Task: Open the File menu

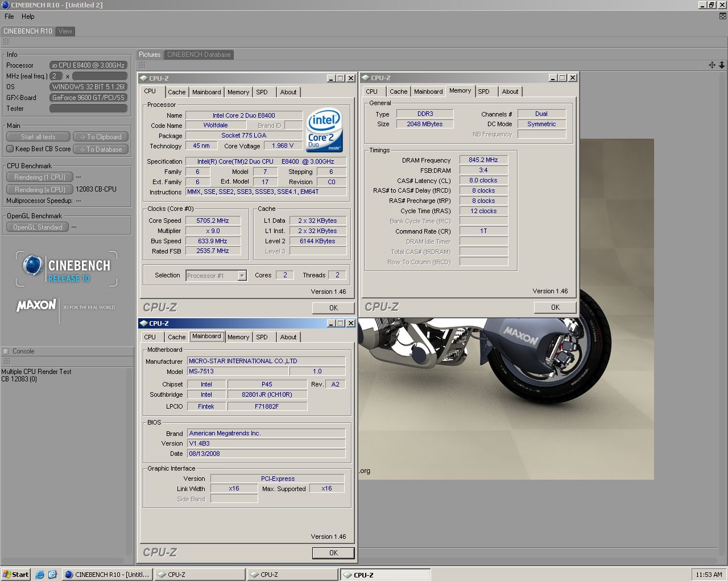Action: [9, 16]
